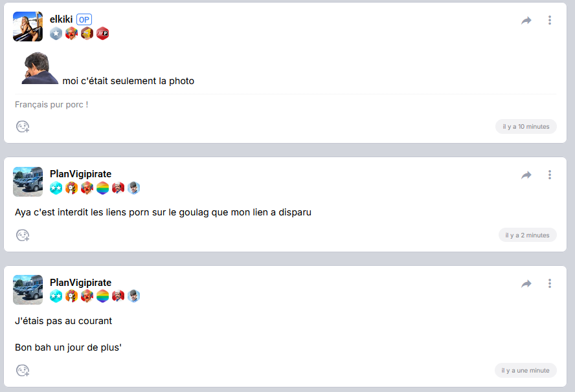Click the OP badge next to elkiki
The width and height of the screenshot is (575, 392).
(84, 19)
